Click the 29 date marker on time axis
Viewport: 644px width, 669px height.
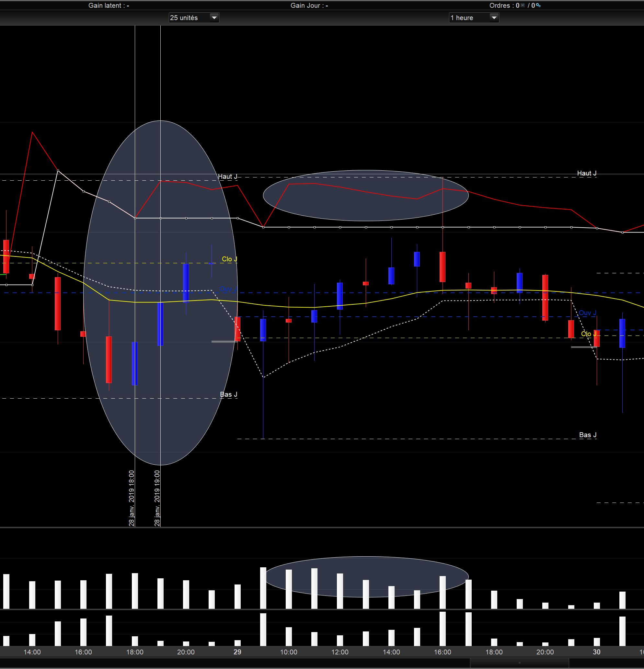click(237, 652)
